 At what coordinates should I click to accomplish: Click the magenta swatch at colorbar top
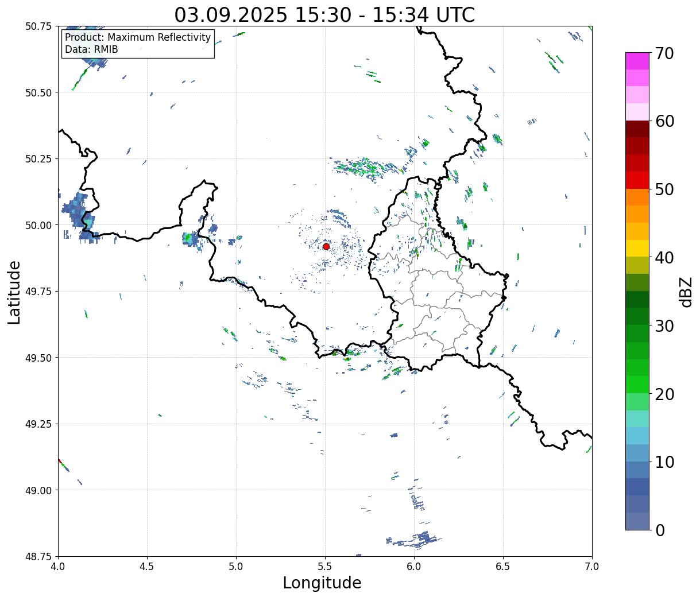[x=637, y=61]
